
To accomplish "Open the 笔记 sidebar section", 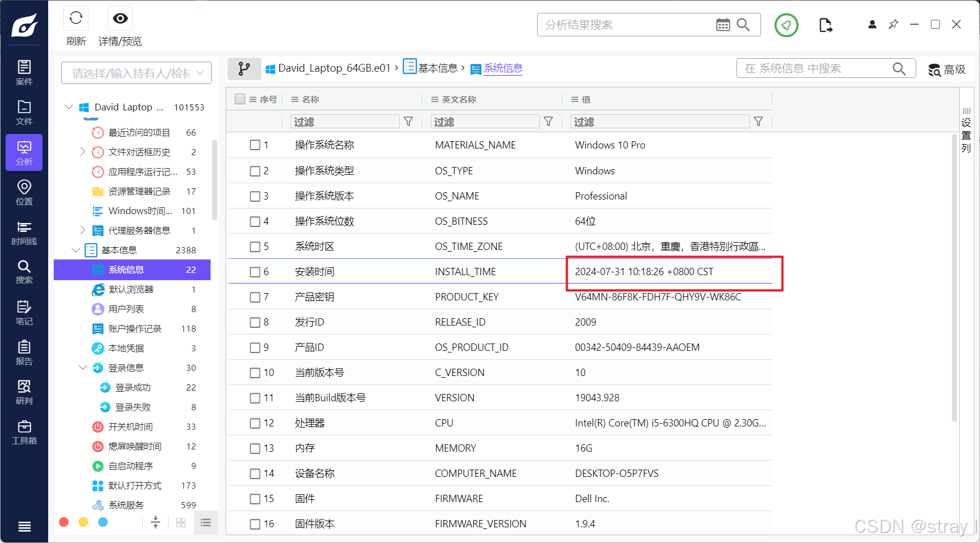I will 24,313.
